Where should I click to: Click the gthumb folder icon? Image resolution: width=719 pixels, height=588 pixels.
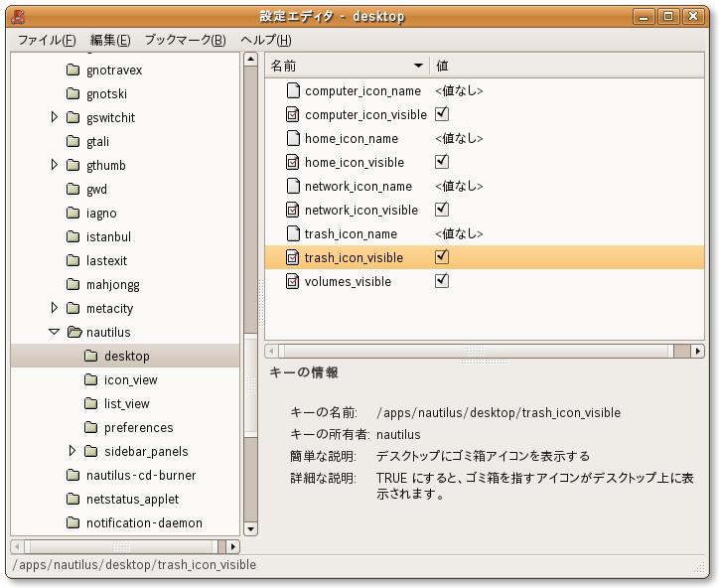click(72, 165)
